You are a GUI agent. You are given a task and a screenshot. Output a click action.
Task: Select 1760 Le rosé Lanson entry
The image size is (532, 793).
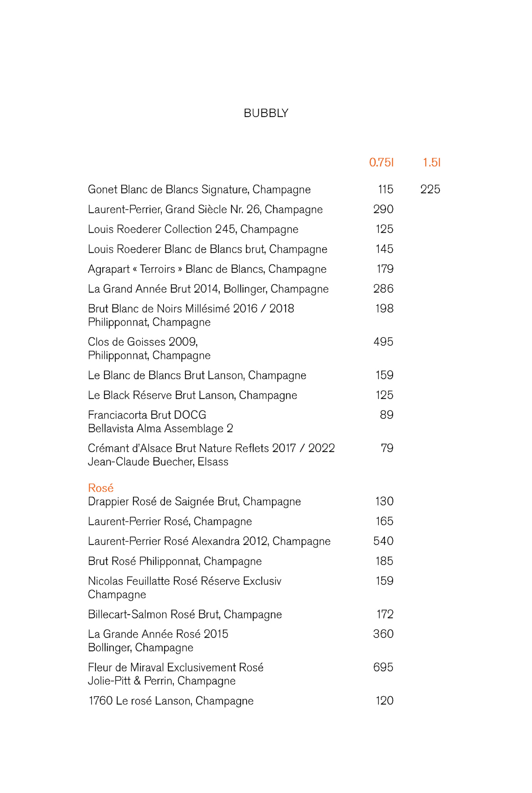[x=171, y=701]
